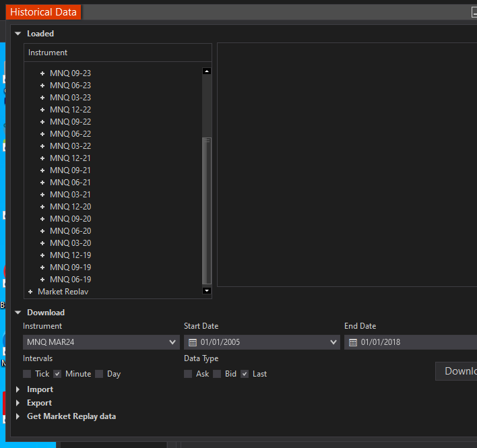Viewport: 477px width, 448px height.
Task: Expand the MNQ 06-23 plus icon
Action: coord(42,86)
